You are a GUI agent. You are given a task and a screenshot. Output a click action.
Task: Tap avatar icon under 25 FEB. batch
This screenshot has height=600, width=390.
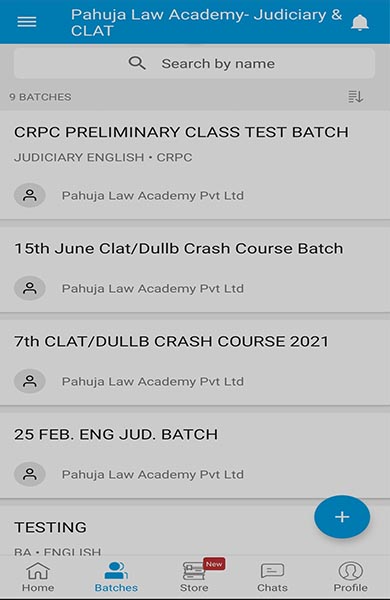tap(30, 474)
